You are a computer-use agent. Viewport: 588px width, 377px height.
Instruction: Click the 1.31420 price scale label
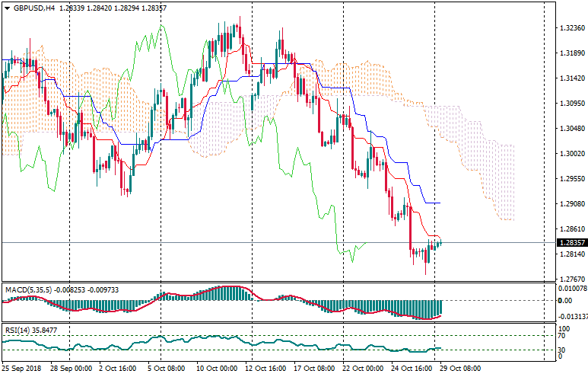[x=571, y=78]
